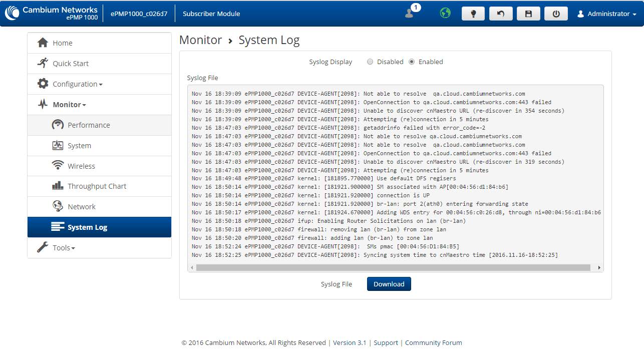Screen dimensions: 644x349
Task: Click the Monitor pulse icon
Action: pyautogui.click(x=43, y=104)
